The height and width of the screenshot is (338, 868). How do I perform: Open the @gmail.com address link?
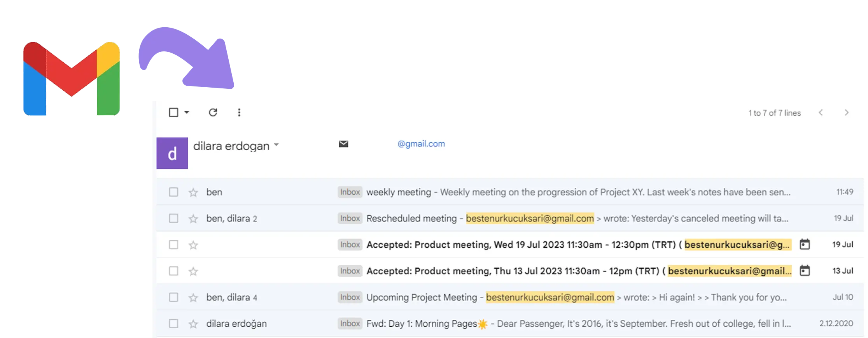(x=421, y=144)
